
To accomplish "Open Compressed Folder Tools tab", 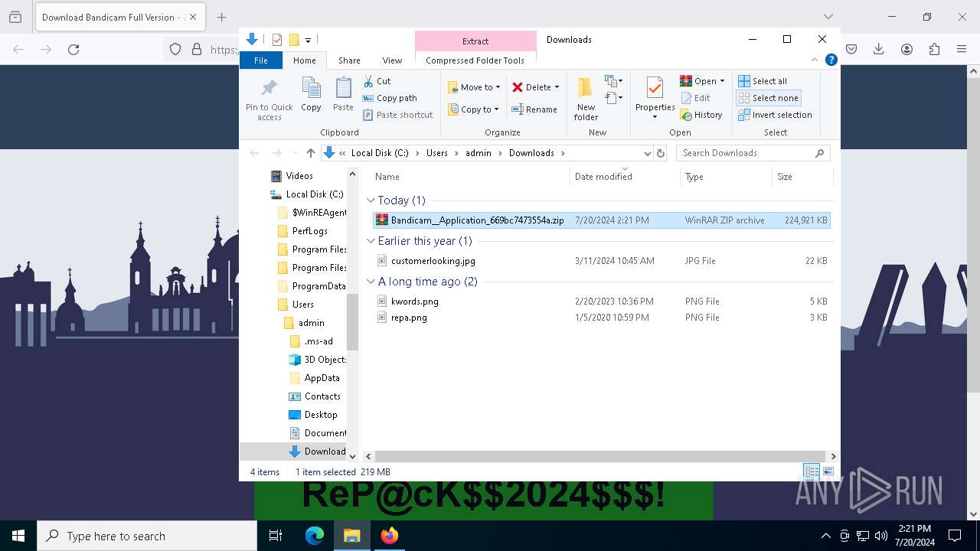I will (x=475, y=60).
